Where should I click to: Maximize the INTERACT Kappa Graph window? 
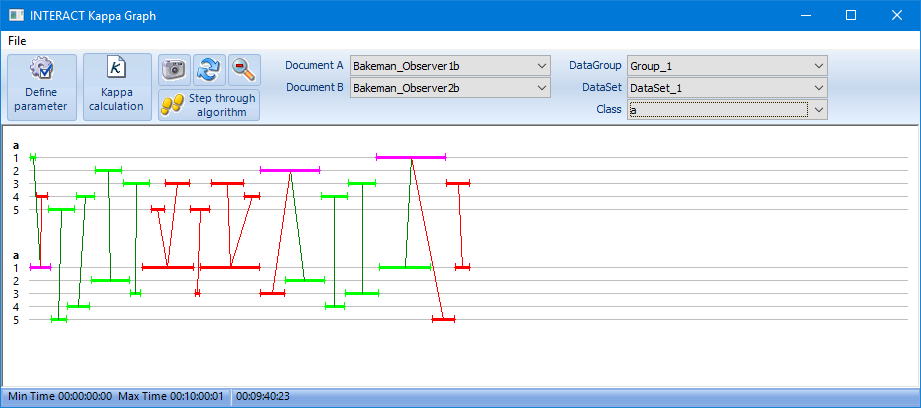click(x=851, y=16)
